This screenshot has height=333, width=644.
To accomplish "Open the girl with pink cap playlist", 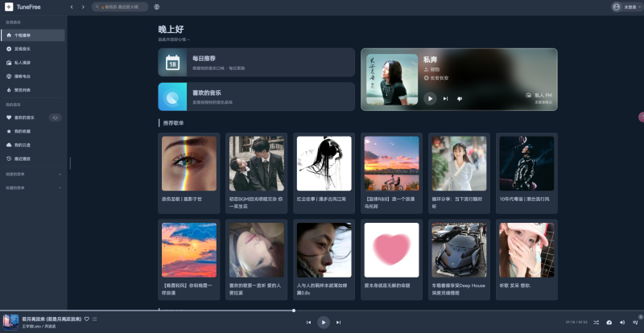I will (527, 250).
